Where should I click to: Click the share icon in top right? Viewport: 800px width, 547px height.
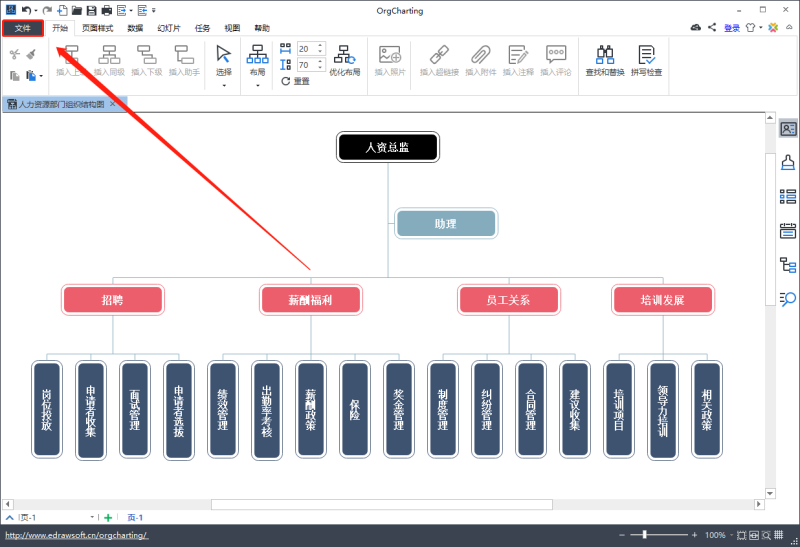tap(712, 27)
